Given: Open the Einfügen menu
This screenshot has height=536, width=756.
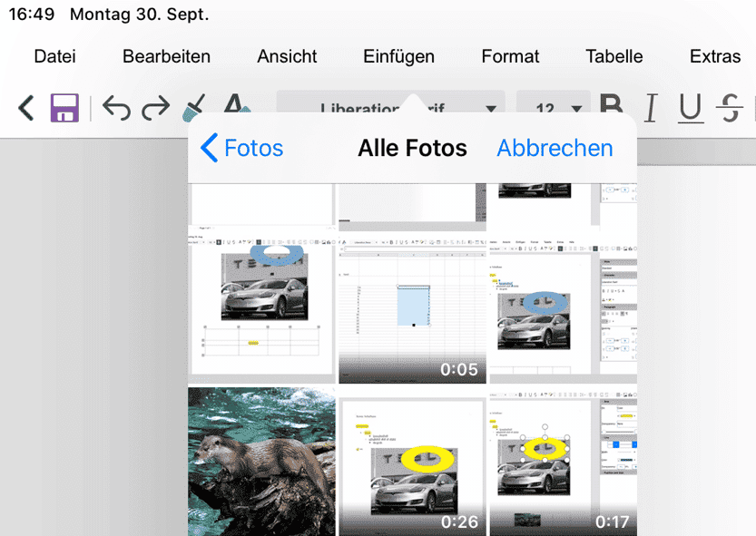Looking at the screenshot, I should tap(398, 56).
